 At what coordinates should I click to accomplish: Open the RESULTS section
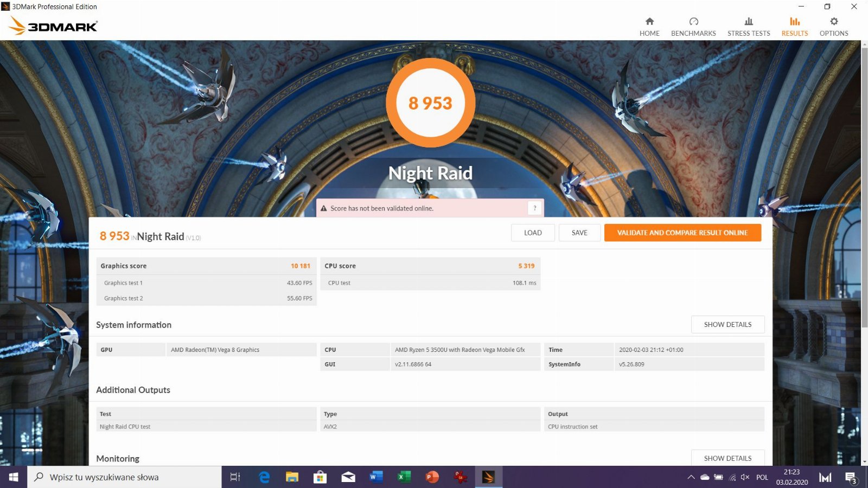pos(795,27)
